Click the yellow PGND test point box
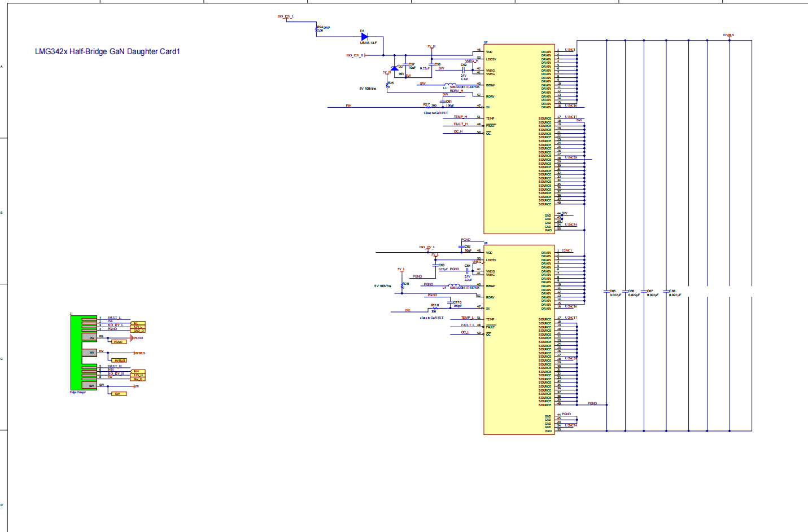The width and height of the screenshot is (808, 532). (119, 342)
